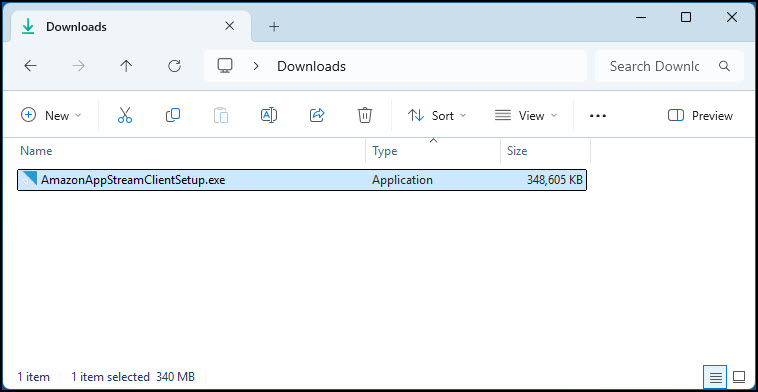
Task: Go up one folder level
Action: [x=126, y=66]
